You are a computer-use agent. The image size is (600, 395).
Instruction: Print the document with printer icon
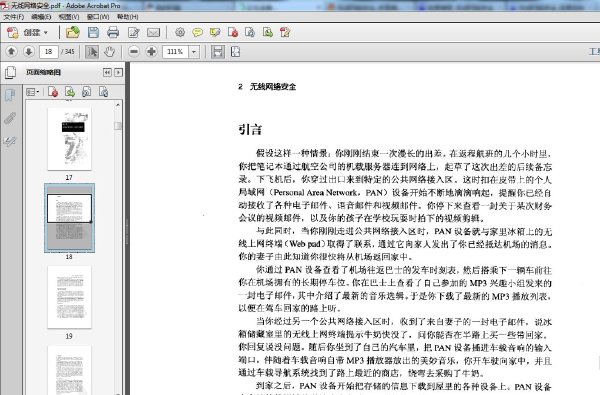coord(113,33)
